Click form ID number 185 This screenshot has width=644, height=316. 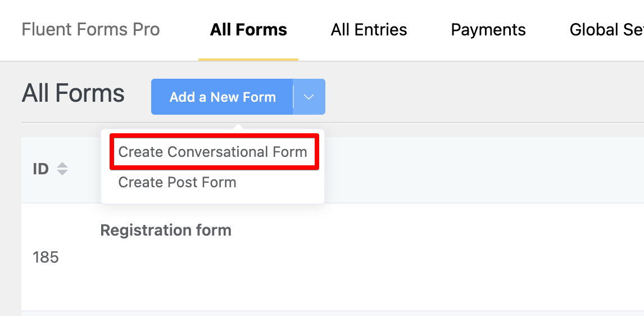tap(46, 258)
